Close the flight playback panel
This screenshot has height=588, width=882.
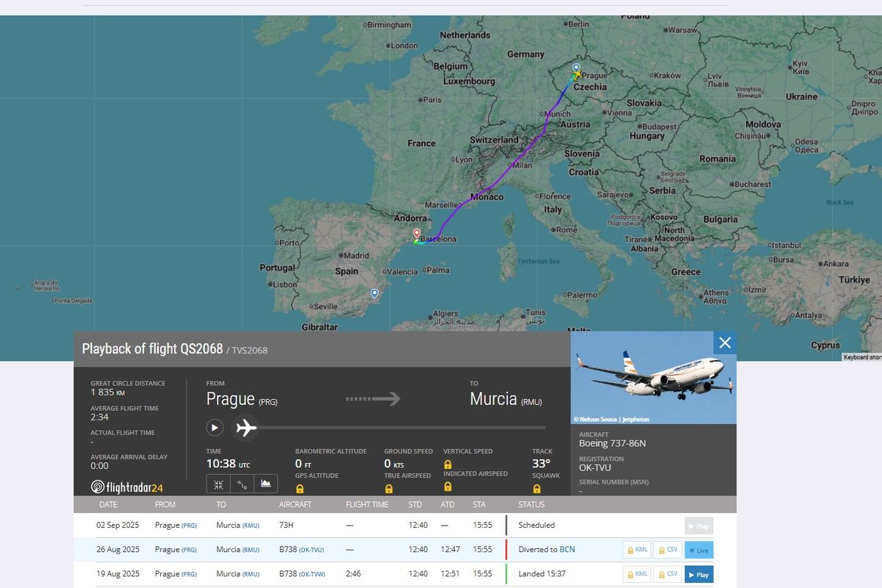tap(725, 343)
